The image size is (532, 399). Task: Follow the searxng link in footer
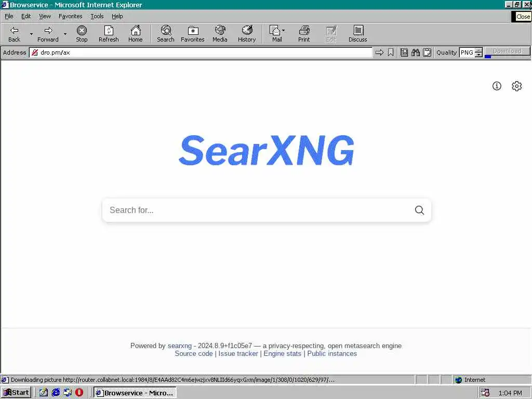179,345
